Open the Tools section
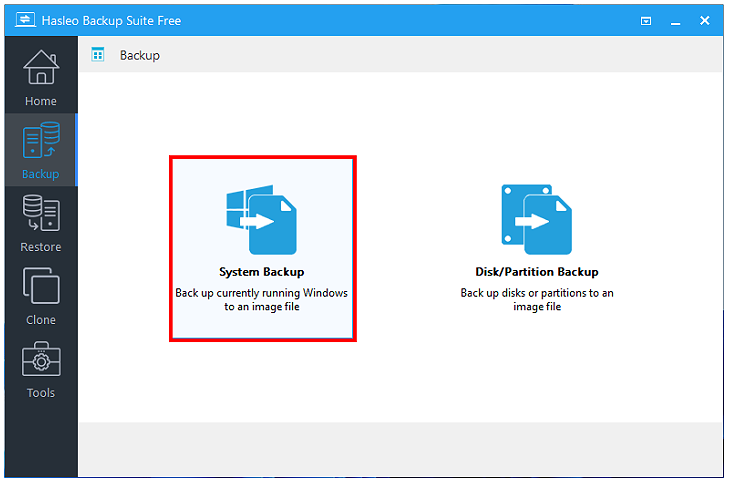This screenshot has height=483, width=730. coord(41,369)
